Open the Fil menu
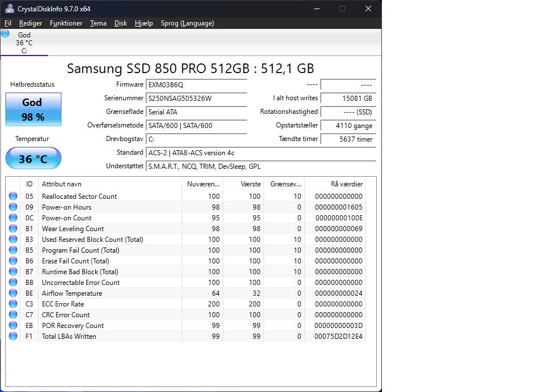Viewport: 544px width, 392px height. [8, 23]
